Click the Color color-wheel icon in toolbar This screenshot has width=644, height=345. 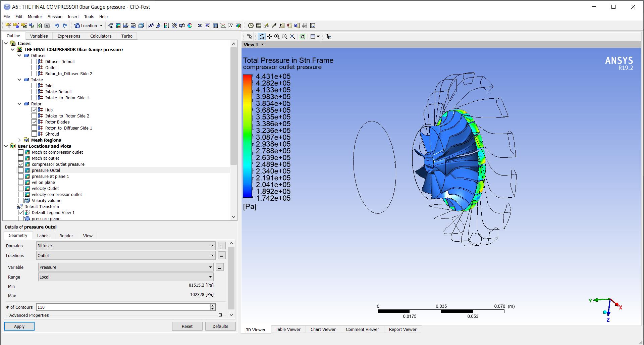tap(190, 26)
